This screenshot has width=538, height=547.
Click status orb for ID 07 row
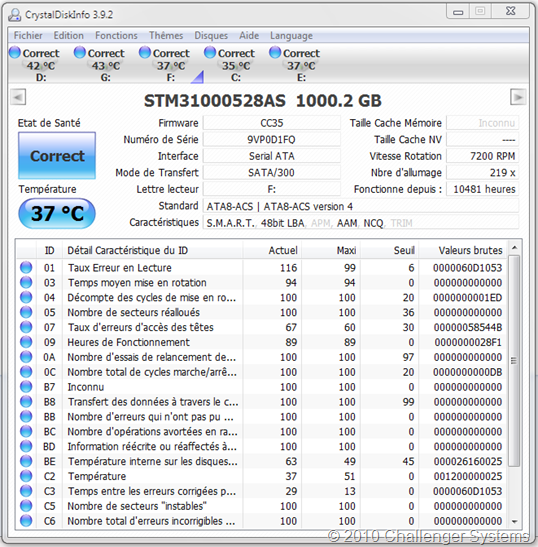pos(26,327)
